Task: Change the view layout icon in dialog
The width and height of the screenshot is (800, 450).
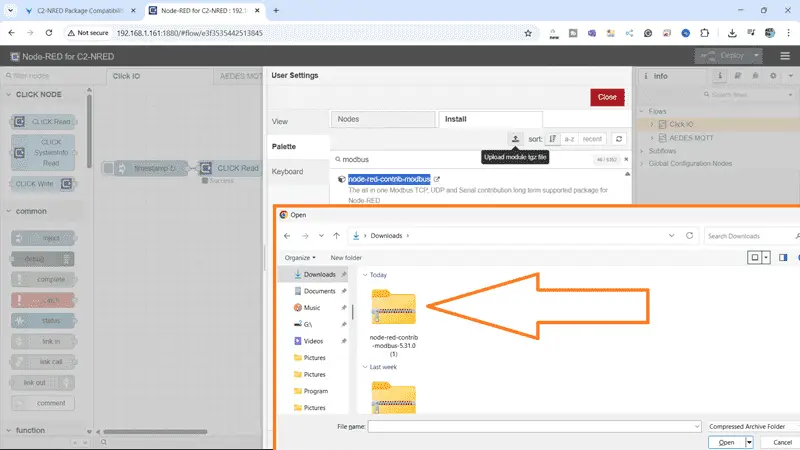Action: click(754, 258)
